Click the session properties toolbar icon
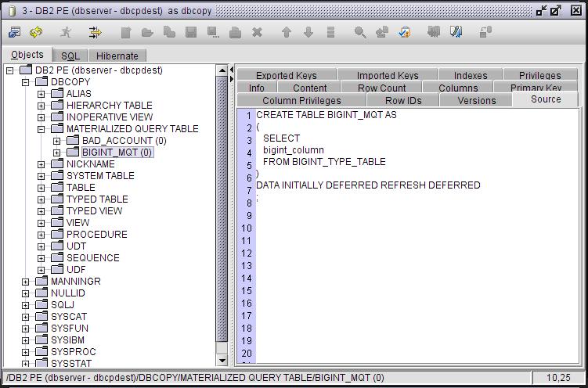Viewport: 588px width, 388px height. (x=14, y=33)
